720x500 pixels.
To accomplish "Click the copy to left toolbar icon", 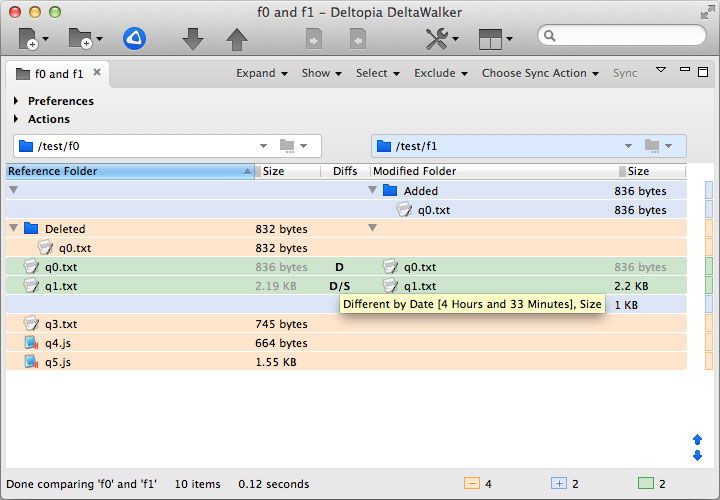I will point(358,39).
